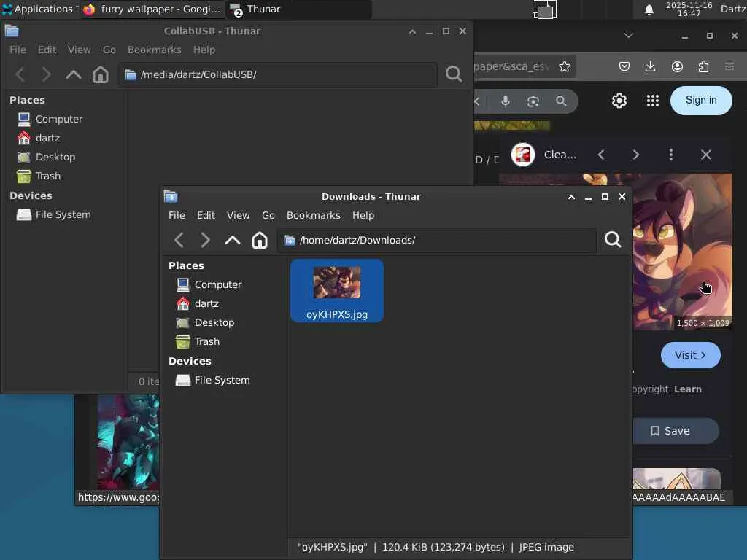Open Firefox downloads panel
This screenshot has height=560, width=747.
coord(650,66)
